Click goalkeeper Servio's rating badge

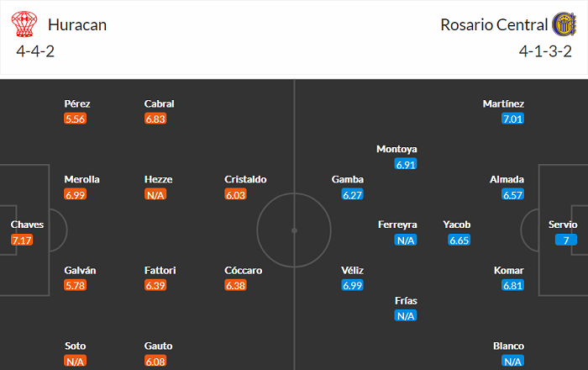[563, 240]
